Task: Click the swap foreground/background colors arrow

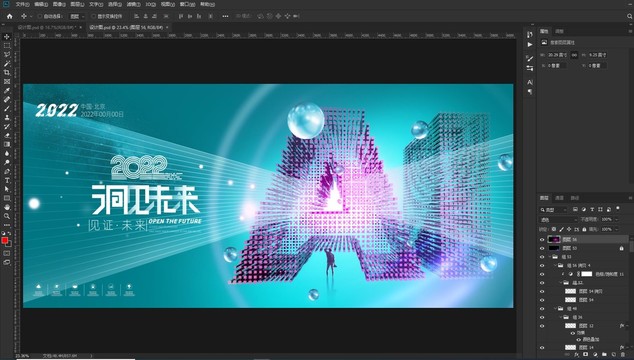Action: pos(10,234)
